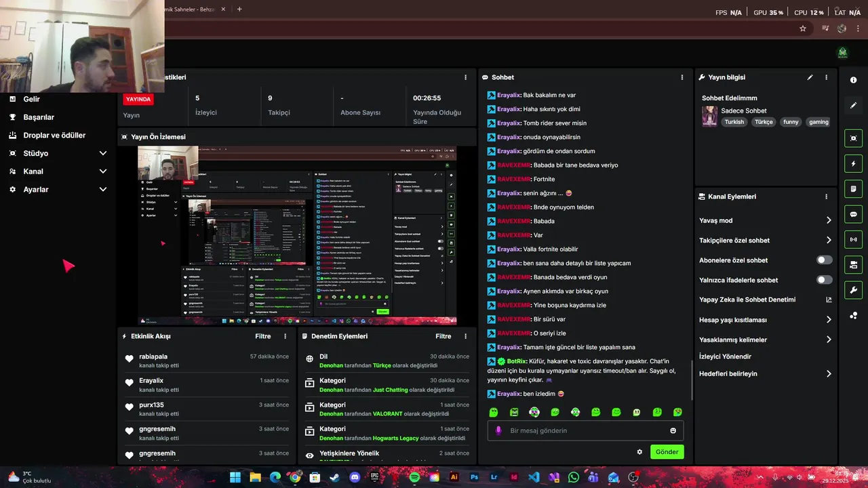The height and width of the screenshot is (488, 868).
Task: Open Discord from the taskbar
Action: 355,477
